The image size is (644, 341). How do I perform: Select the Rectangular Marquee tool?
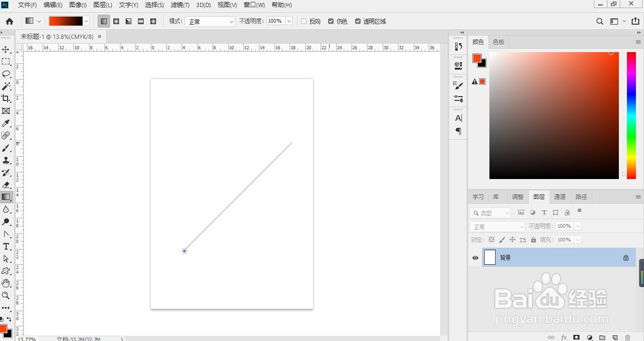pyautogui.click(x=6, y=62)
